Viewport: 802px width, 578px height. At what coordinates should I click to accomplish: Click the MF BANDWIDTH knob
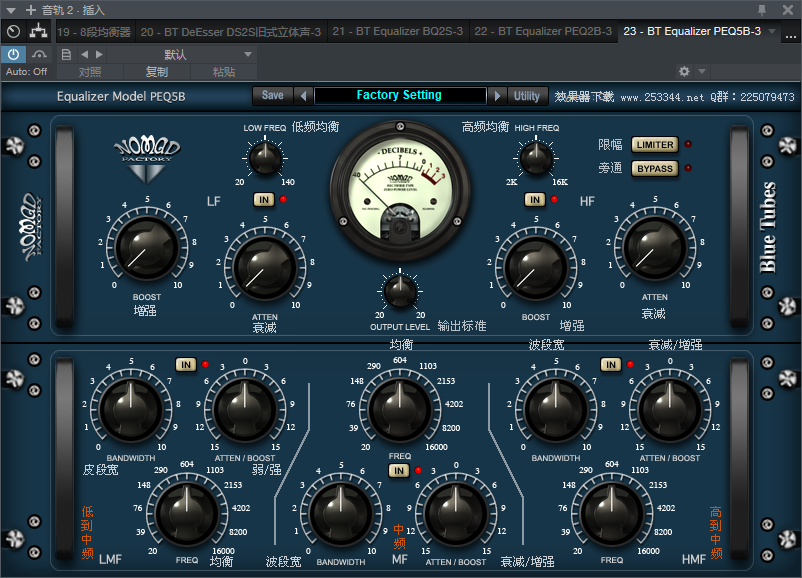341,514
